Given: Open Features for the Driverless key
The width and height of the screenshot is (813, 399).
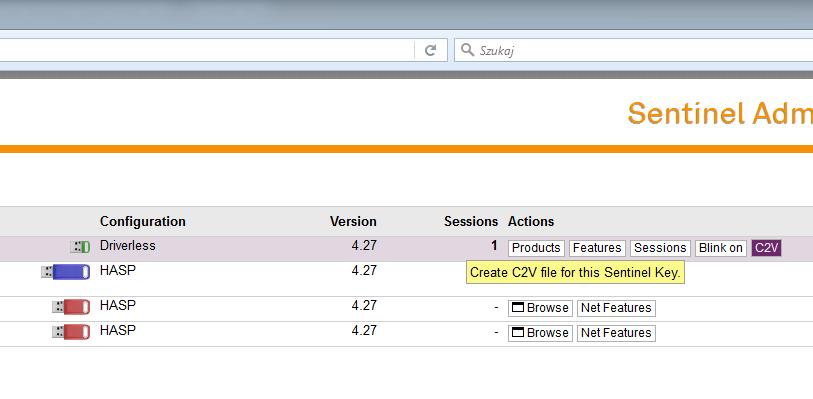Looking at the screenshot, I should 597,248.
